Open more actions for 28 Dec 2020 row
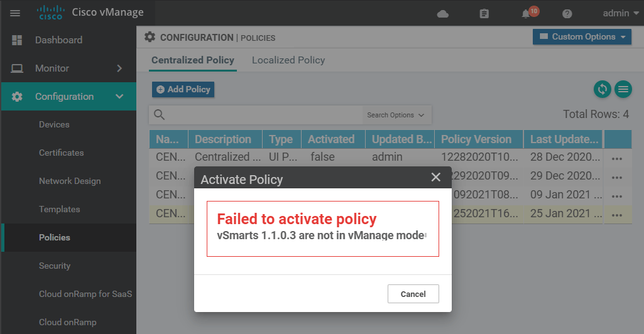Viewport: 644px width, 334px height. [617, 158]
